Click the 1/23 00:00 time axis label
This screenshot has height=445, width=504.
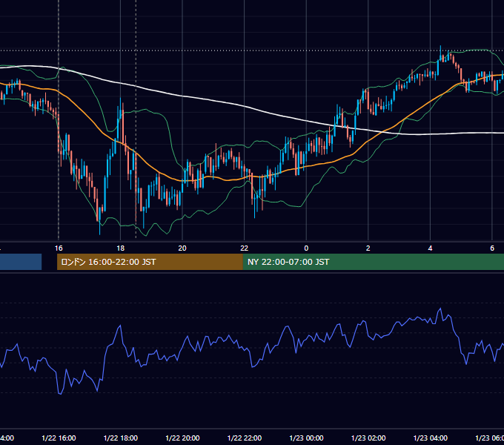point(306,438)
